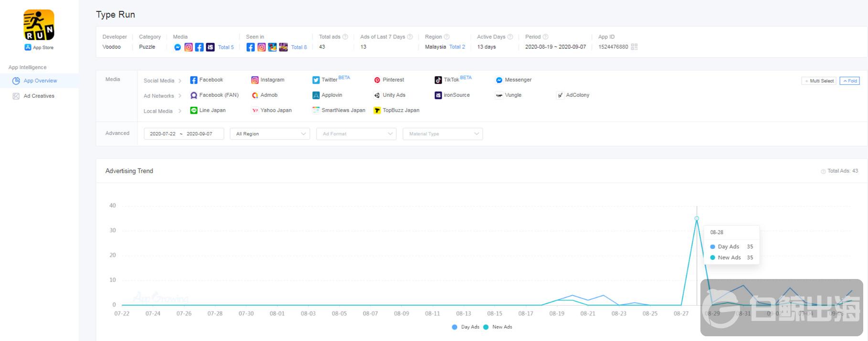Viewport: 868px width, 341px height.
Task: Click the Total 8 seen-in link
Action: [x=299, y=47]
